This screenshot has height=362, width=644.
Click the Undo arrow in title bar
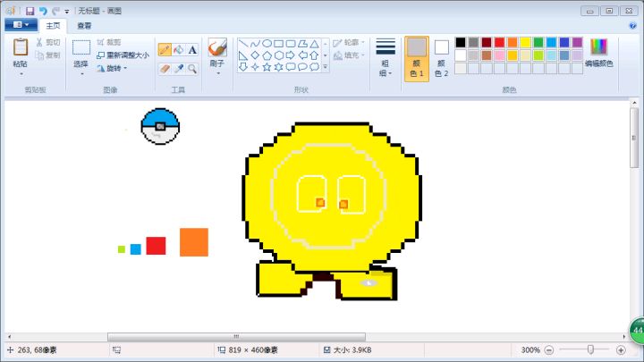click(x=43, y=11)
